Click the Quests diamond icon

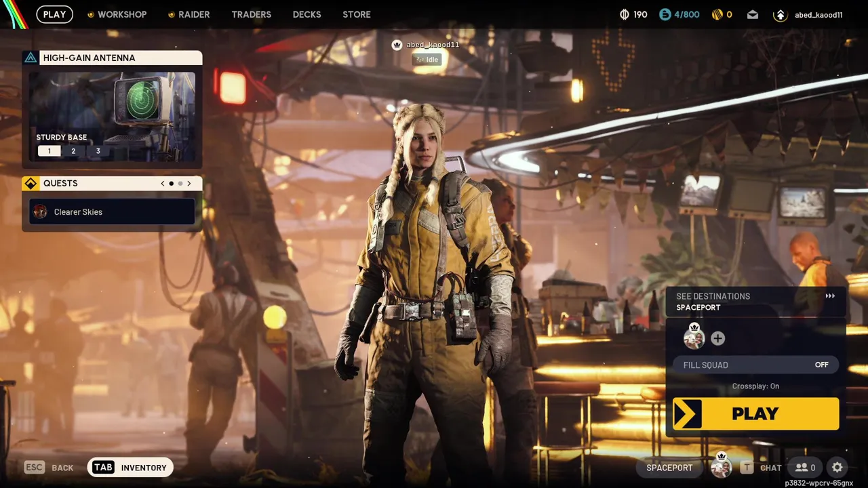click(31, 183)
